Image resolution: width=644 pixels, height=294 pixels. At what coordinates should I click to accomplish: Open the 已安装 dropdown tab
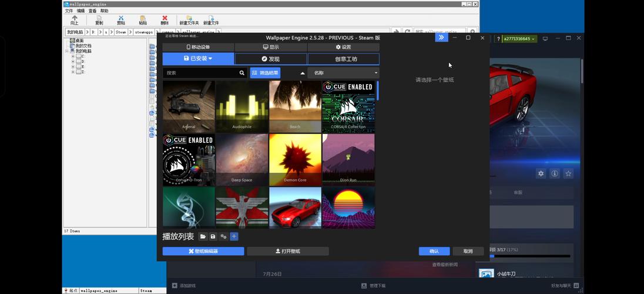199,59
